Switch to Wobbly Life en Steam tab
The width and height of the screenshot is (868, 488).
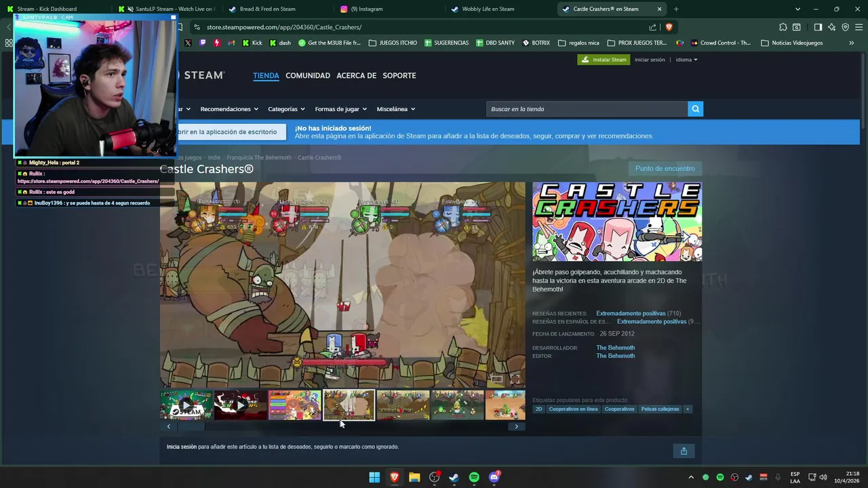coord(500,9)
